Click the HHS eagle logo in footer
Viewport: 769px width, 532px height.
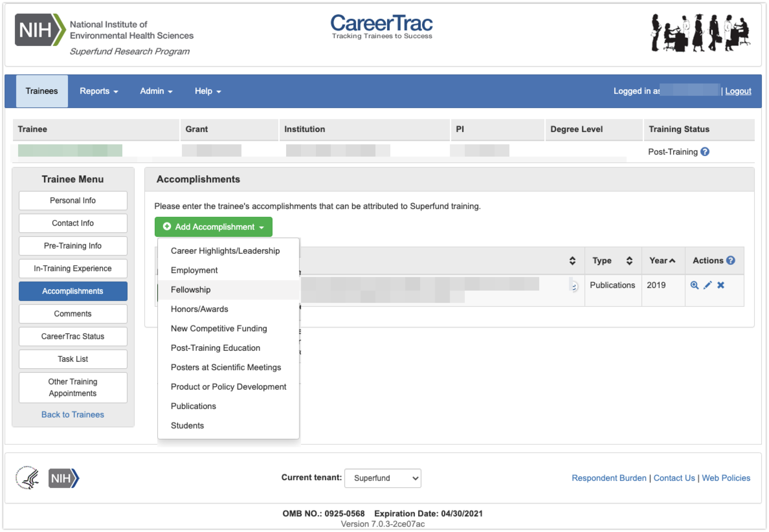coord(28,478)
